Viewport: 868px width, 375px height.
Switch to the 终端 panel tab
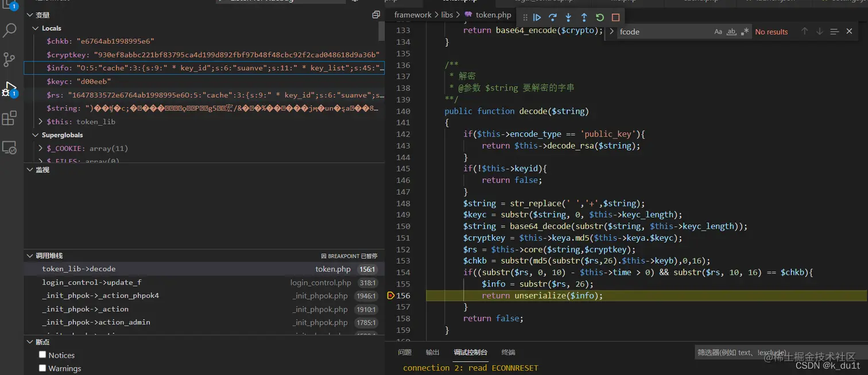pyautogui.click(x=508, y=352)
